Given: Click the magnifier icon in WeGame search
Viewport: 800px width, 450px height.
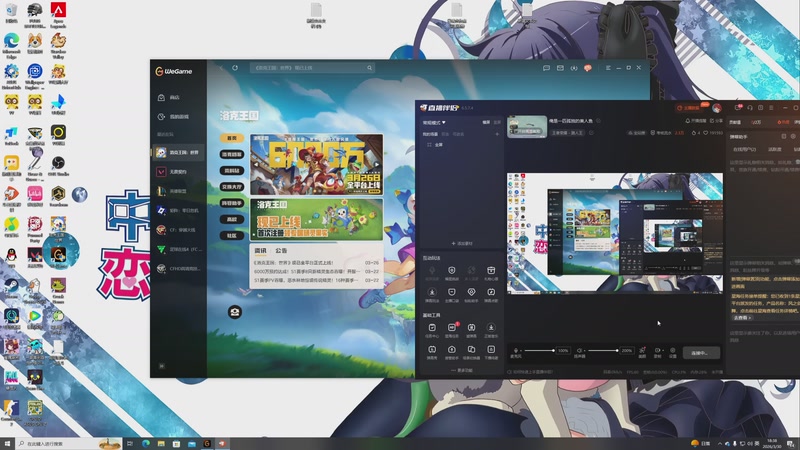Looking at the screenshot, I should (369, 67).
